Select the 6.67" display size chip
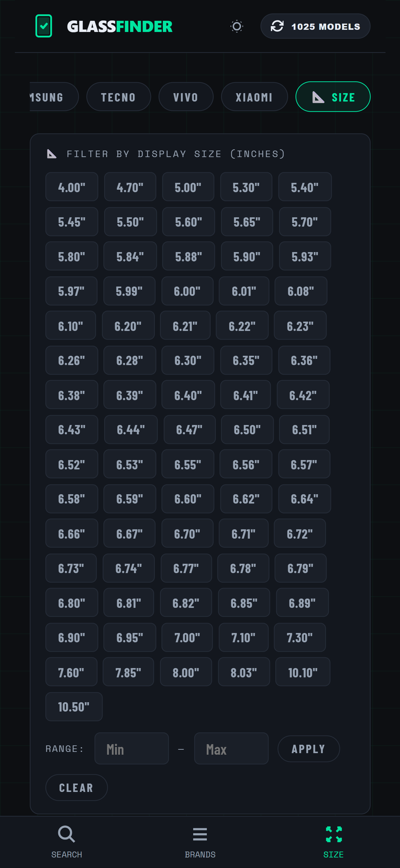The width and height of the screenshot is (400, 868). tap(129, 534)
